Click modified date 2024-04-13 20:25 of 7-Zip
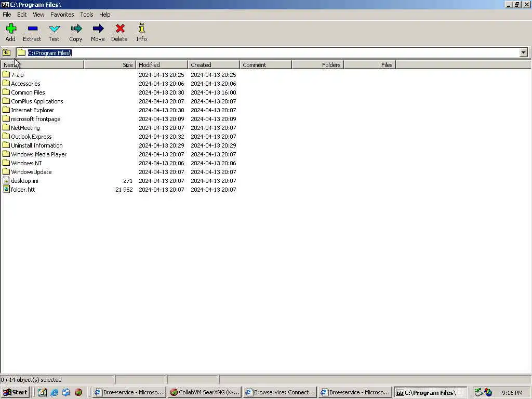This screenshot has width=532, height=399. pyautogui.click(x=162, y=75)
